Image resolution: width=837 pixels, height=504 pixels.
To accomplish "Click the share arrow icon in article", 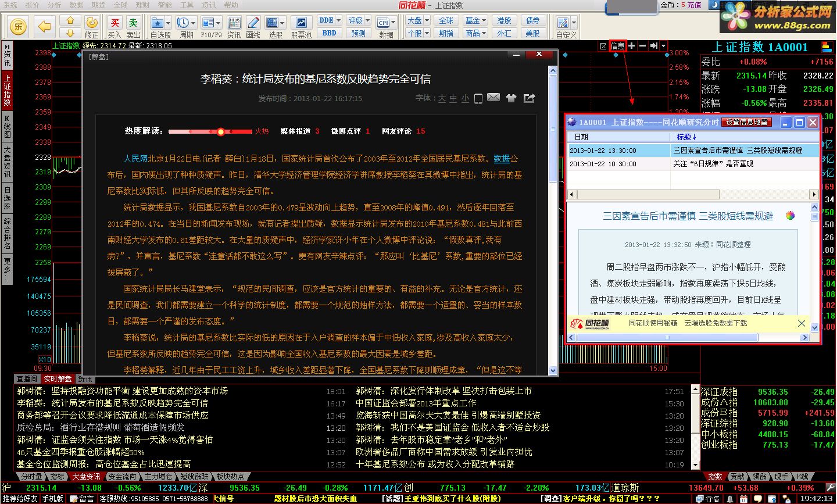I will pyautogui.click(x=529, y=98).
